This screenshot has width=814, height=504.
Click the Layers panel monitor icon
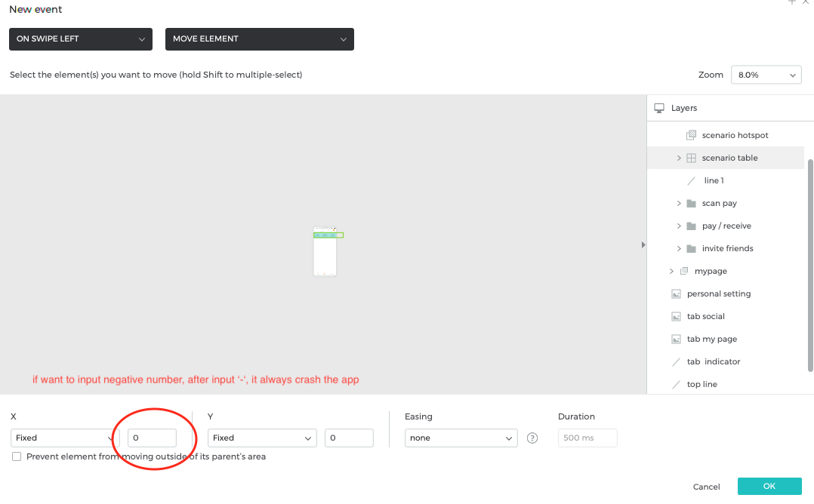(x=659, y=108)
